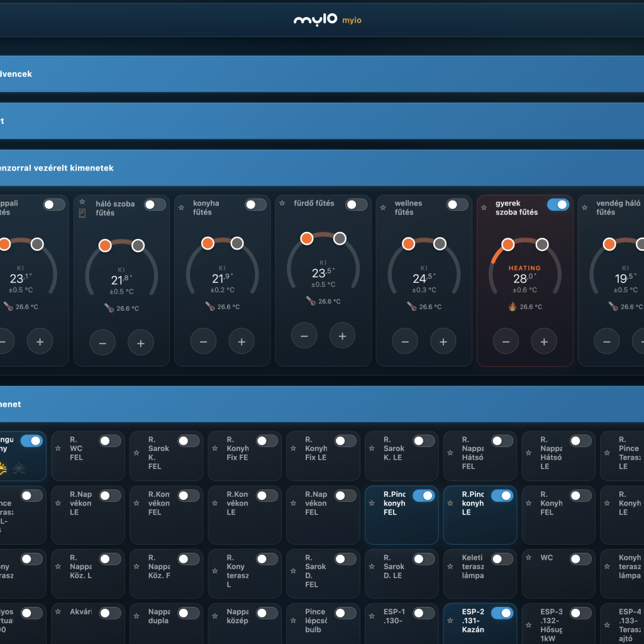Turn off the gyerek szoba fűtés toggle
The height and width of the screenshot is (644, 644).
(558, 204)
